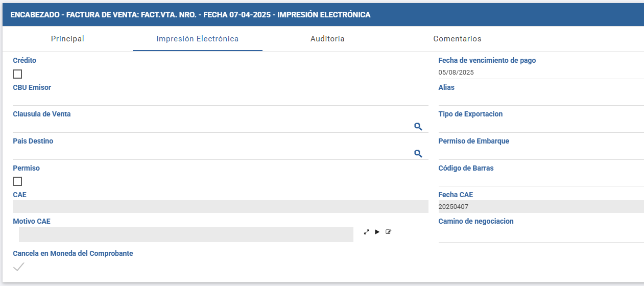The image size is (644, 286).
Task: Click the CBU Emisor input field
Action: point(221,99)
